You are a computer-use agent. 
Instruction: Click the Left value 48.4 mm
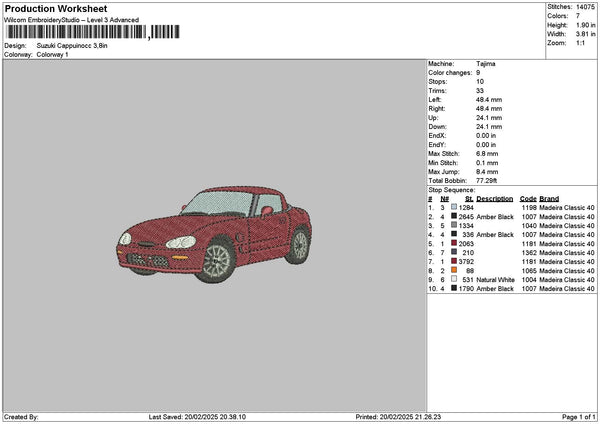pyautogui.click(x=489, y=100)
